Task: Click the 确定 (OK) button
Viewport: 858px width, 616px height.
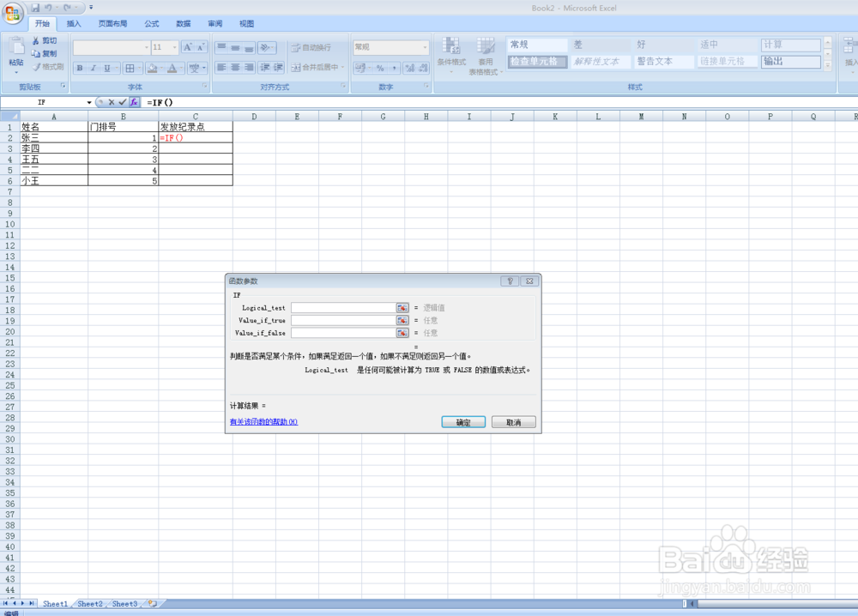Action: (463, 422)
